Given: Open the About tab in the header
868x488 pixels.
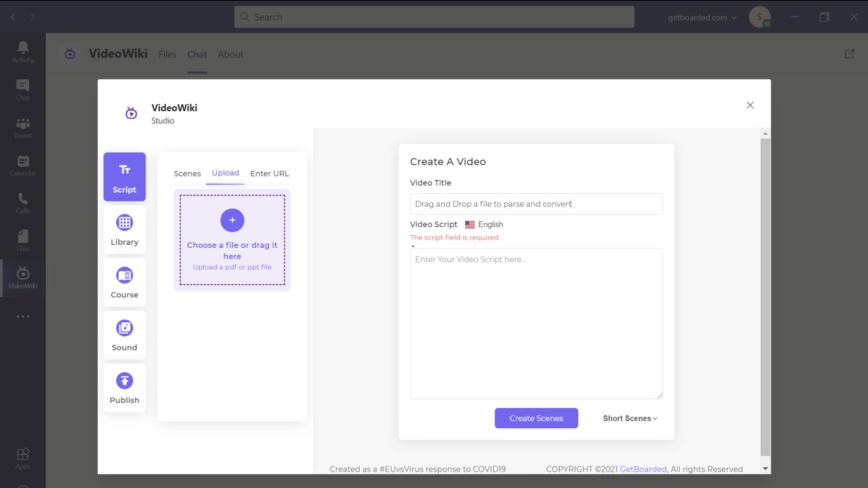Looking at the screenshot, I should pyautogui.click(x=231, y=54).
